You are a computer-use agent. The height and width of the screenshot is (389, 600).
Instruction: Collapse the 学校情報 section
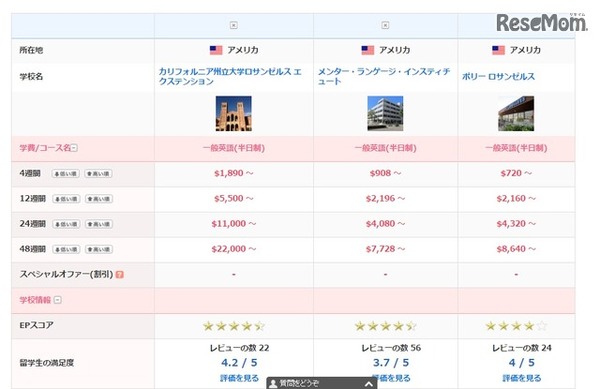pyautogui.click(x=57, y=300)
